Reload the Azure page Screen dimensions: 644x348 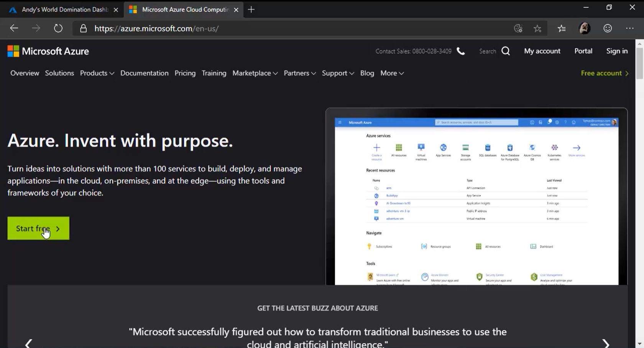pos(58,28)
